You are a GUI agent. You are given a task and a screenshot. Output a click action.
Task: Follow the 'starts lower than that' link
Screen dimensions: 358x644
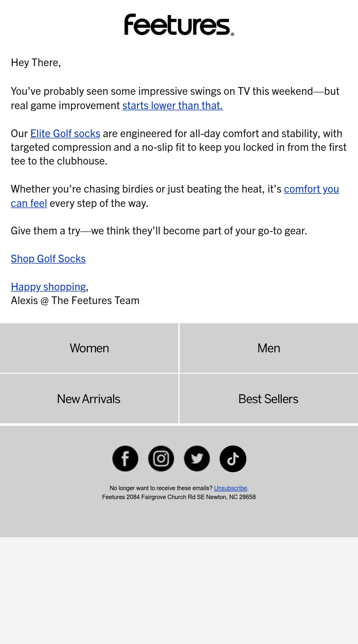(173, 106)
